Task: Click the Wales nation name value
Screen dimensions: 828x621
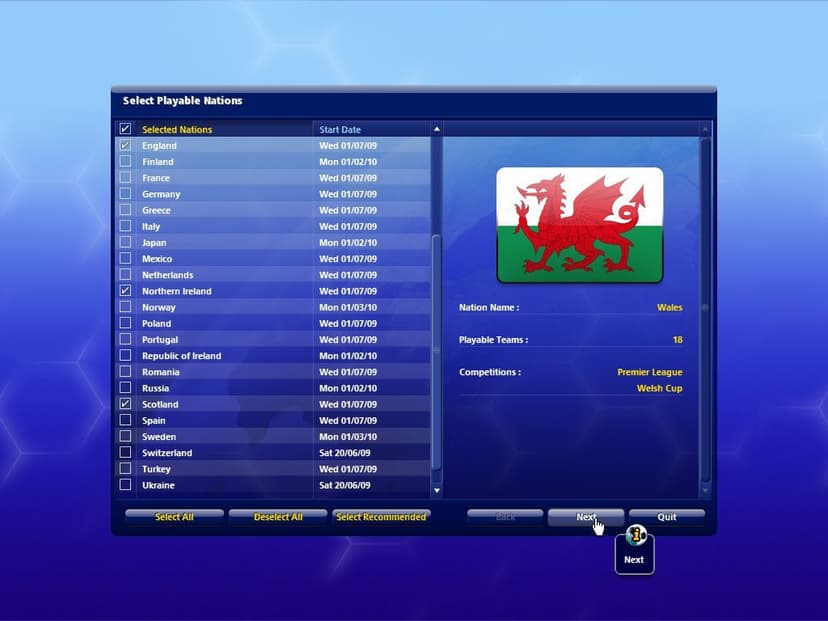Action: (670, 307)
